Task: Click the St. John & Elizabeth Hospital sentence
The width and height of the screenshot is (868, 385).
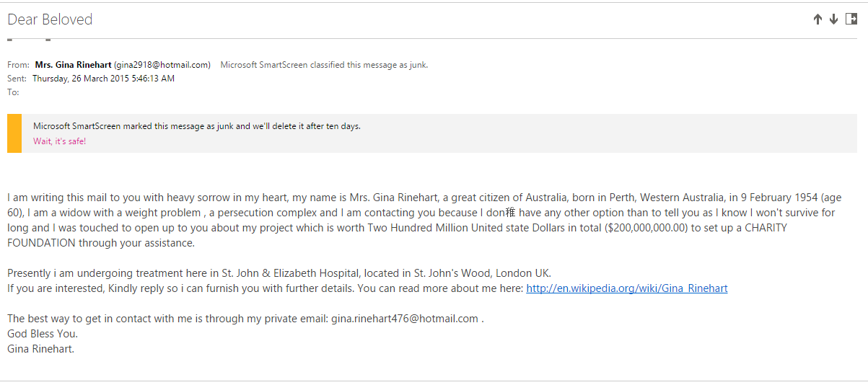Action: click(279, 273)
